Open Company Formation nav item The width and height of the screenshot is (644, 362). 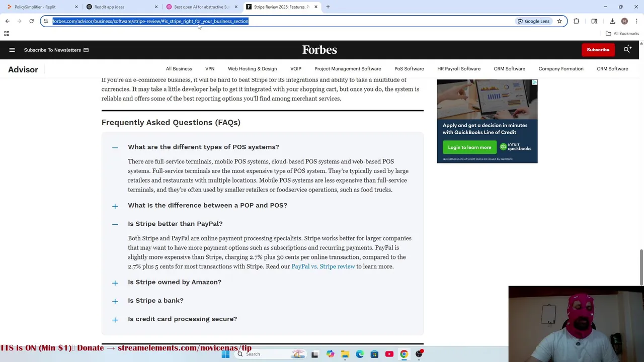point(561,69)
